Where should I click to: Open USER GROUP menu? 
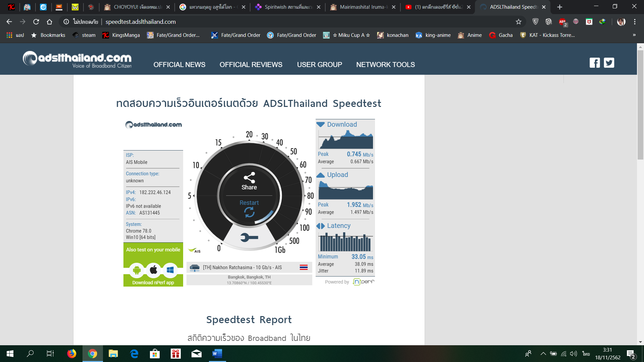(x=320, y=64)
